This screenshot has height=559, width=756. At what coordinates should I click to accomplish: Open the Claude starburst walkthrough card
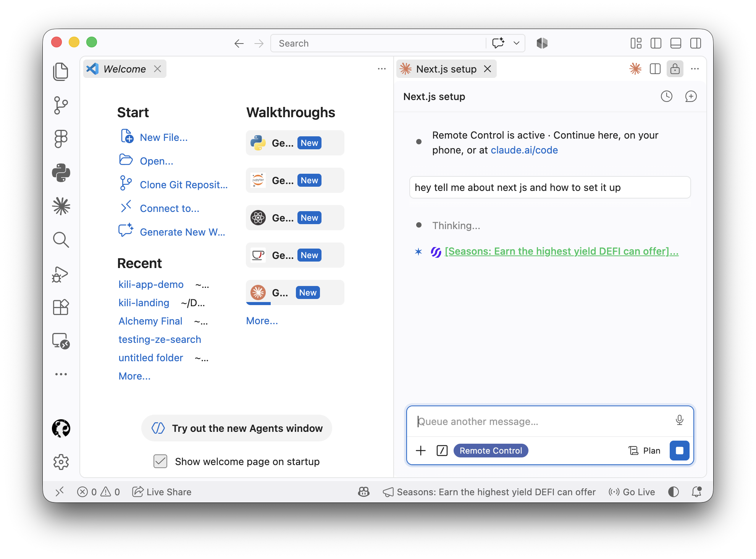295,292
